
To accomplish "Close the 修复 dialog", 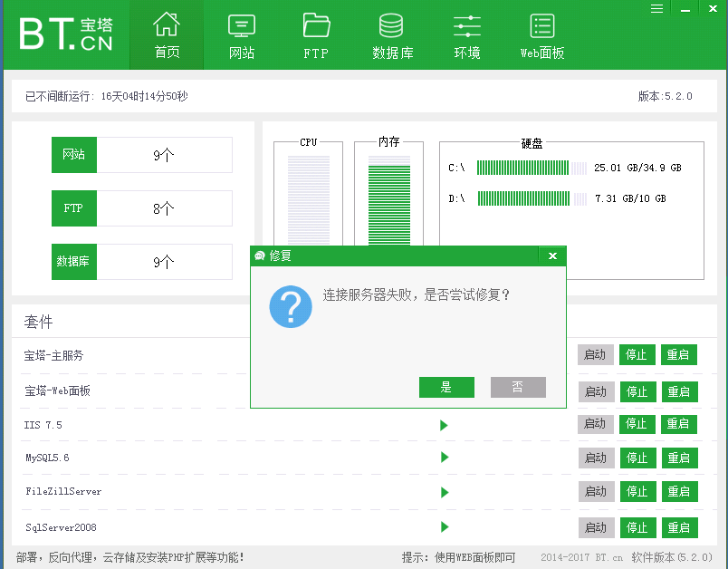I will pos(552,256).
